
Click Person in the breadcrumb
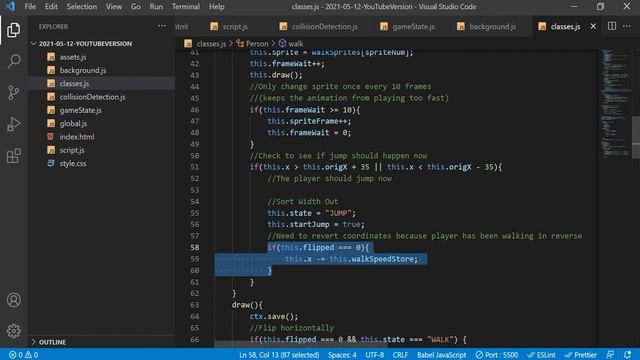pos(257,43)
